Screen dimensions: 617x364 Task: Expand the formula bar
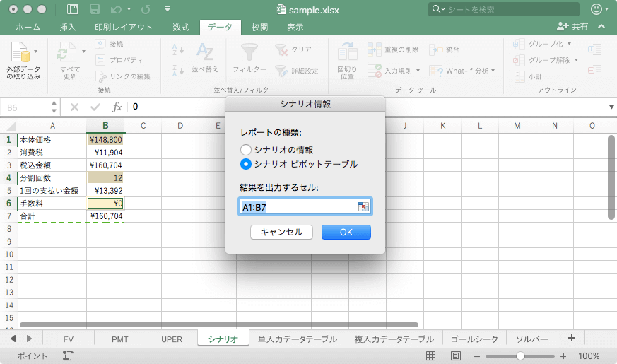611,107
